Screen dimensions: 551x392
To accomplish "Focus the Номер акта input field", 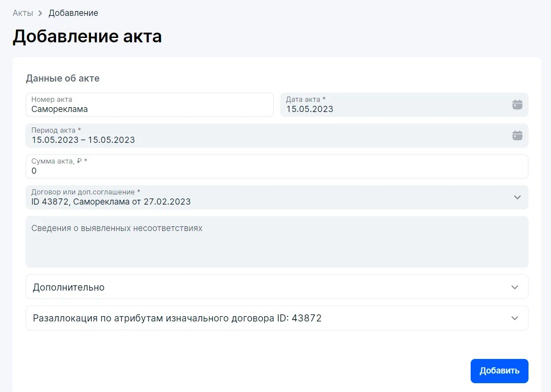I will [x=149, y=109].
